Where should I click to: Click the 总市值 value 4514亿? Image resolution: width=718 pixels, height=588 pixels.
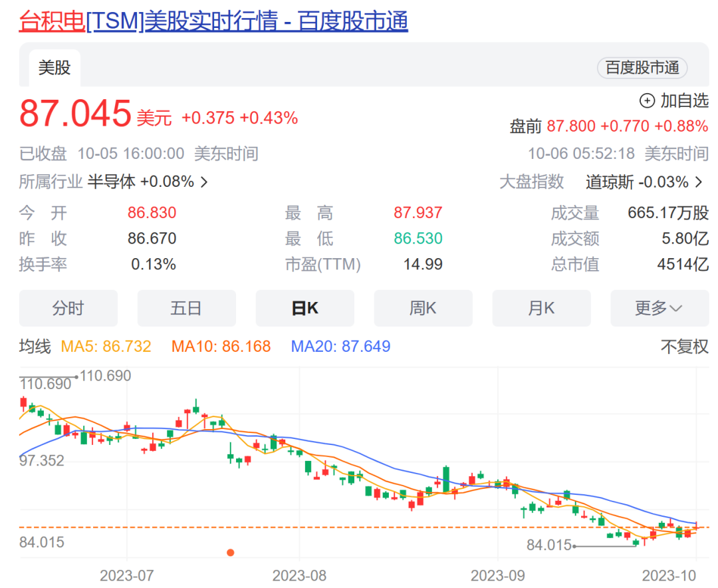pos(683,265)
